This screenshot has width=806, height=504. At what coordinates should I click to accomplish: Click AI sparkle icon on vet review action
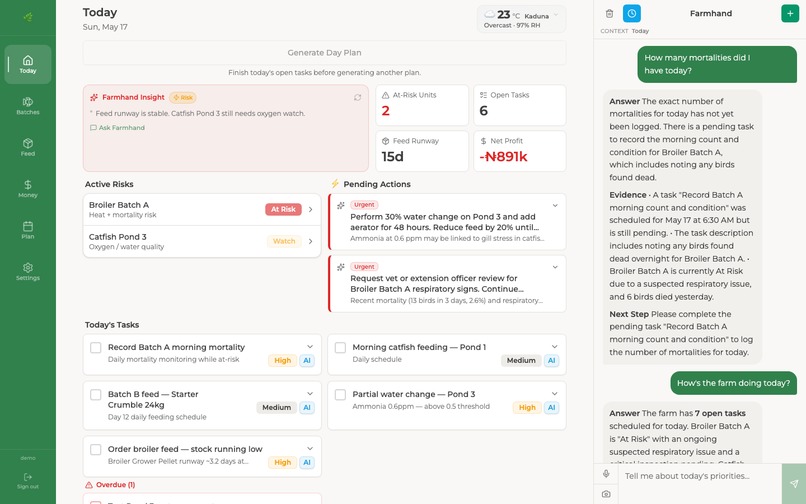[340, 267]
